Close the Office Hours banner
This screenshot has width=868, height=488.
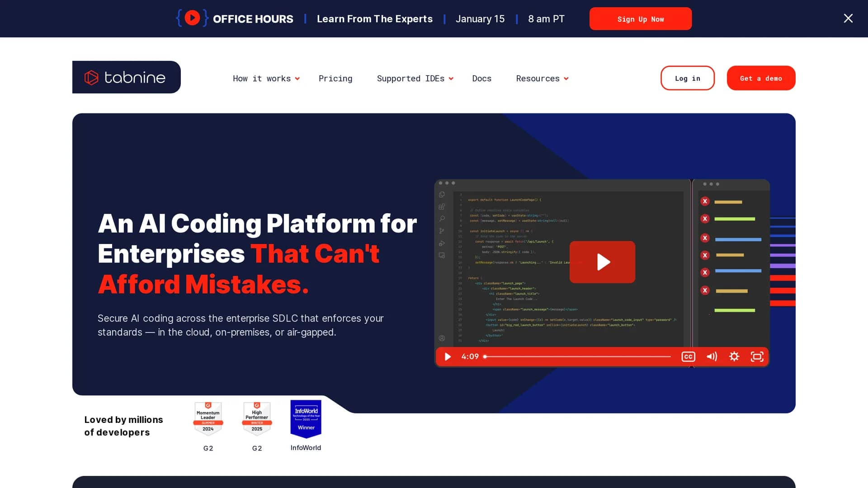[848, 19]
